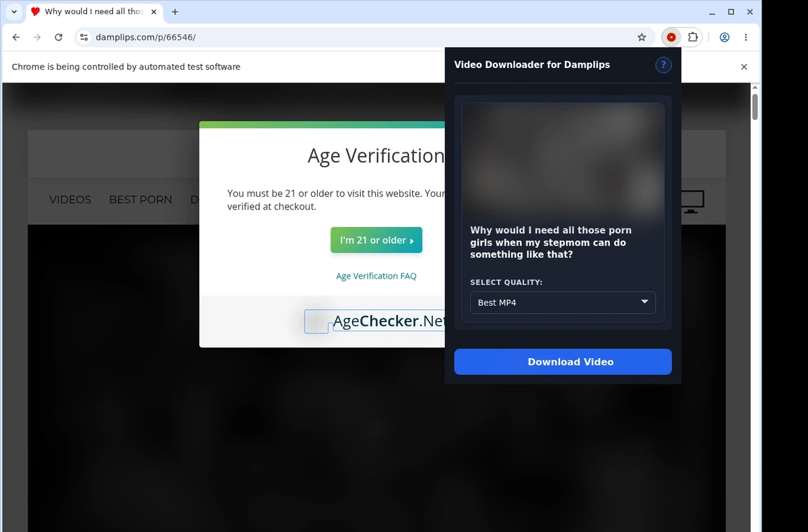808x532 pixels.
Task: Open the VIDEOS menu item
Action: tap(70, 199)
